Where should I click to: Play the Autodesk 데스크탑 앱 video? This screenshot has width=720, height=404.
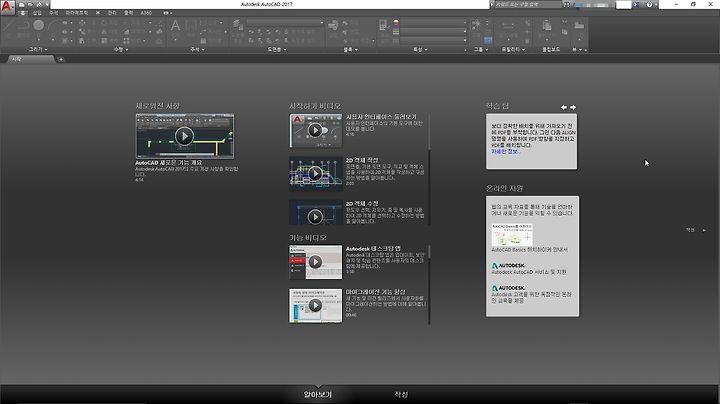coord(315,262)
